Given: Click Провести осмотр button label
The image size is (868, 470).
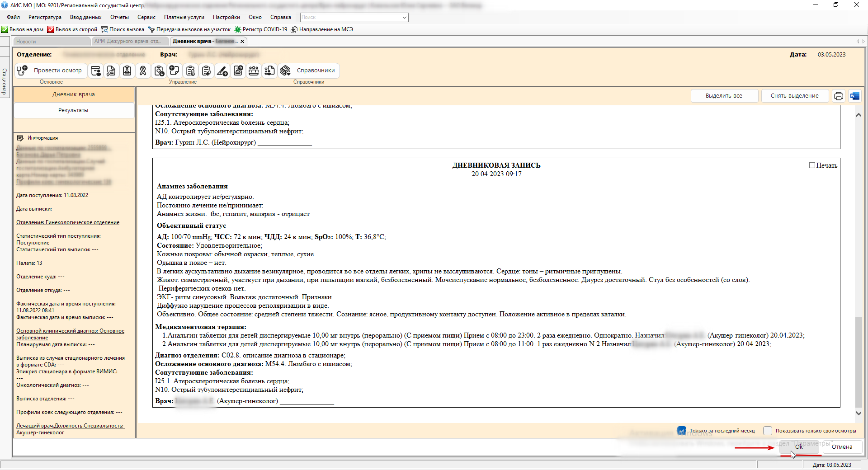Looking at the screenshot, I should click(x=58, y=70).
